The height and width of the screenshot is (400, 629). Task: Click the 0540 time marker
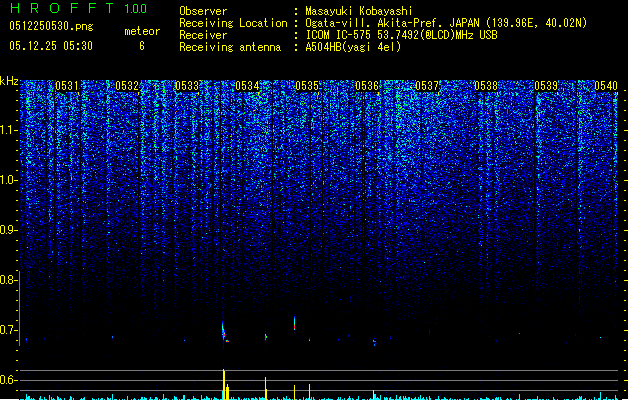pyautogui.click(x=606, y=86)
